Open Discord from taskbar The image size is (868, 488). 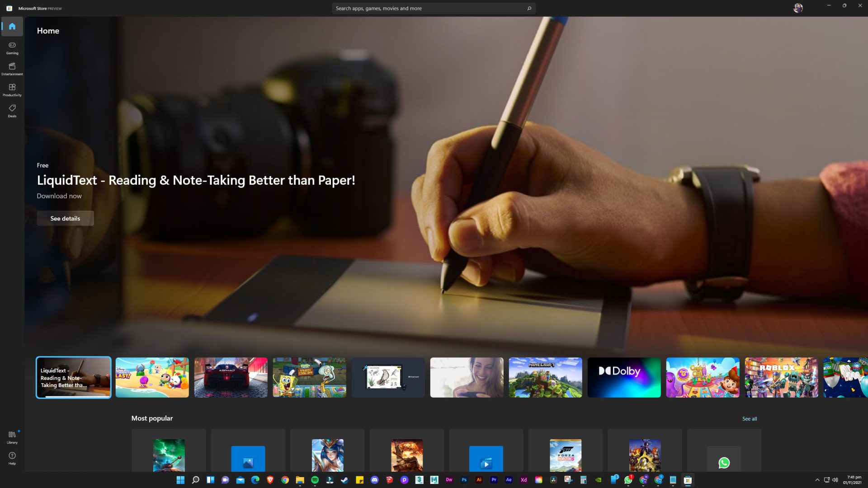(374, 480)
